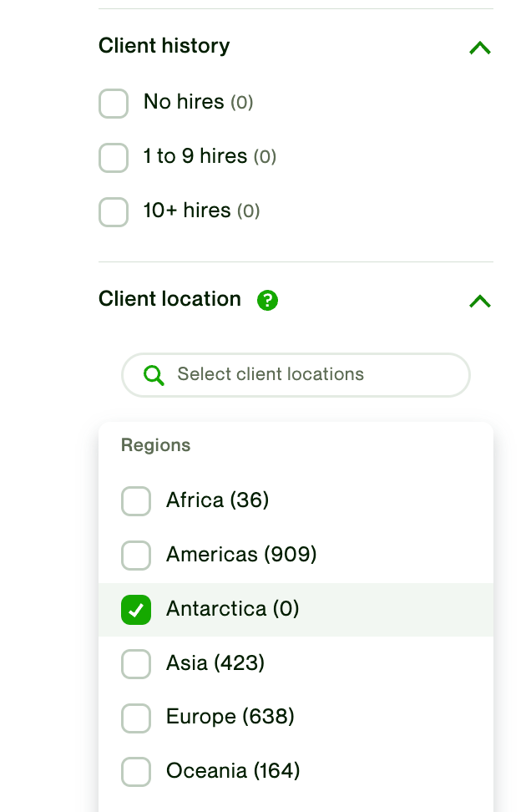This screenshot has width=531, height=812.
Task: Click the No hires label text
Action: [184, 102]
